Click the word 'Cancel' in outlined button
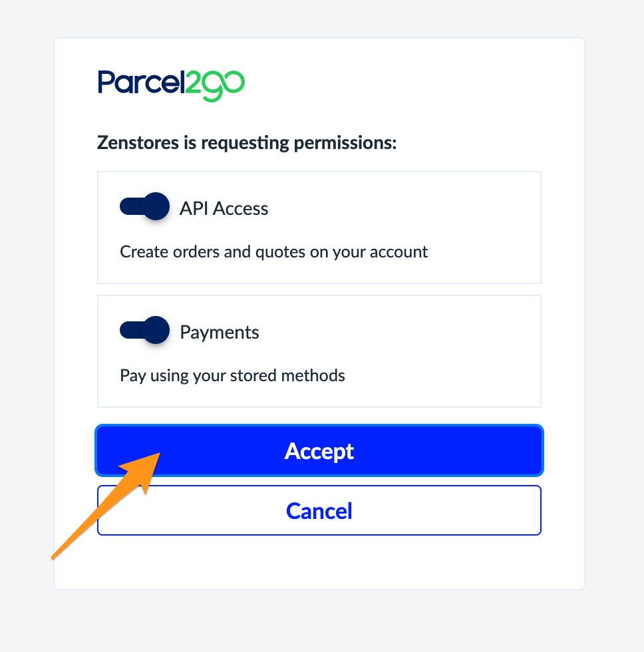Screen dimensions: 644x652 (x=319, y=511)
